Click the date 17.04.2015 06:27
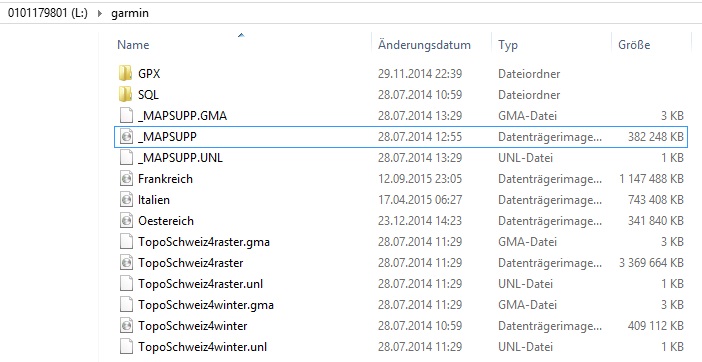Image resolution: width=702 pixels, height=362 pixels. 420,200
